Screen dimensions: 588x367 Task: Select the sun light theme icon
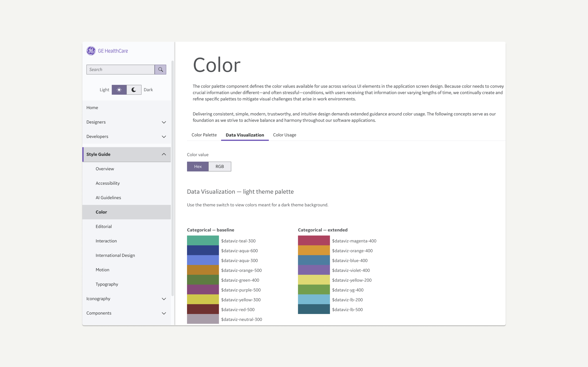click(x=119, y=90)
